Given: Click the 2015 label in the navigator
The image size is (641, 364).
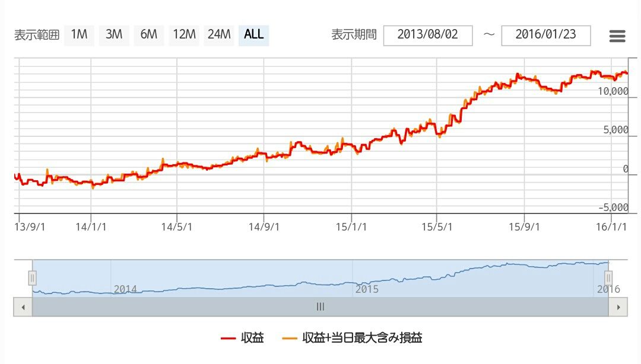Looking at the screenshot, I should 367,289.
